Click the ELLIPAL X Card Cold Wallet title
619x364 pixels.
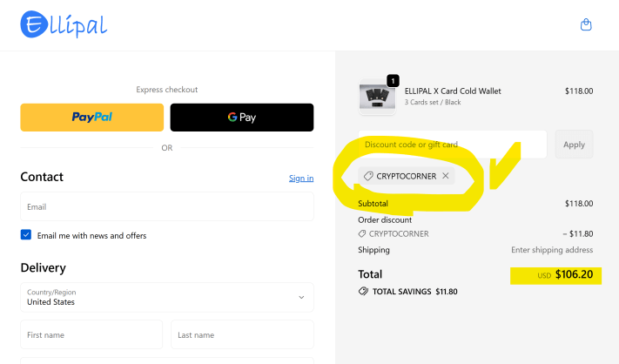click(x=453, y=91)
